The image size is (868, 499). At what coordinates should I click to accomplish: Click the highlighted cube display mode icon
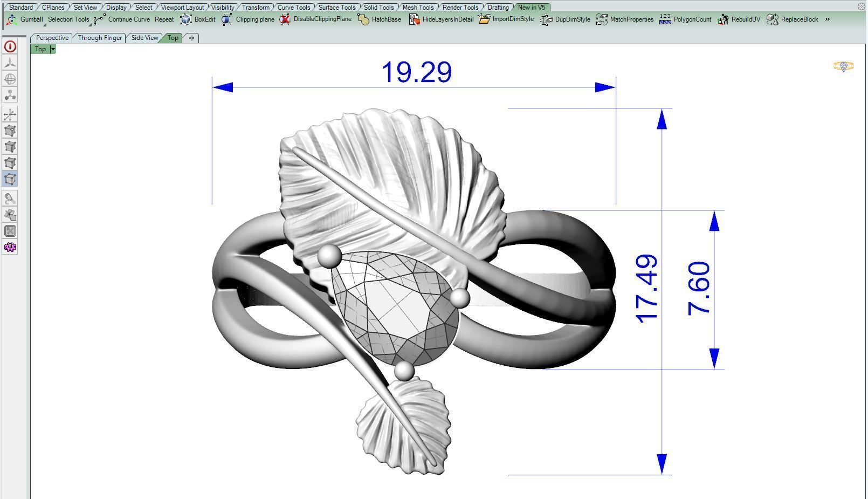click(10, 179)
